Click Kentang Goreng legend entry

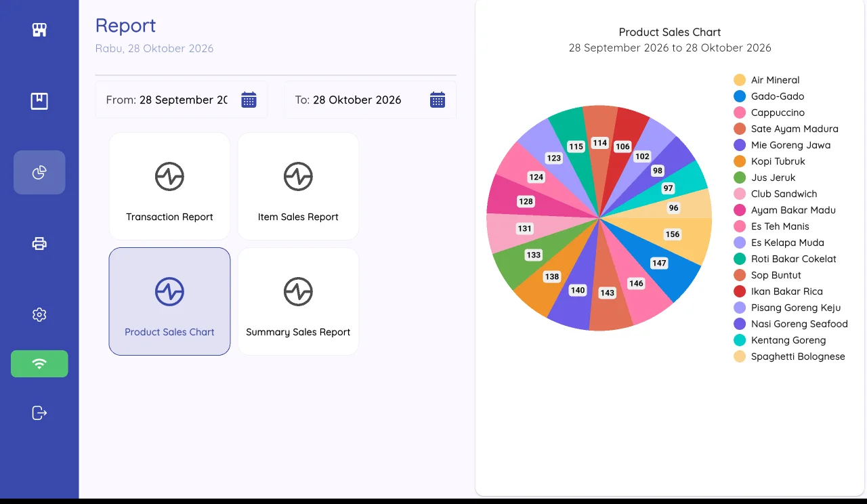[780, 340]
